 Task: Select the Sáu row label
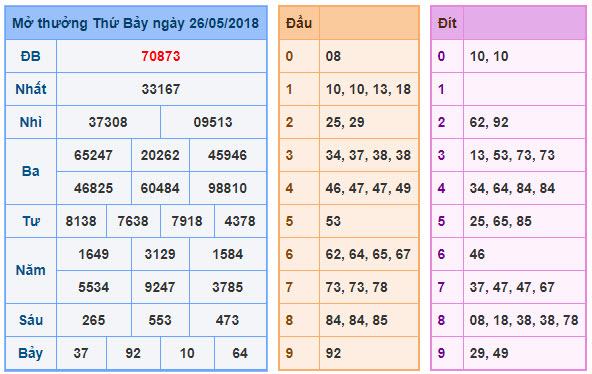click(31, 320)
